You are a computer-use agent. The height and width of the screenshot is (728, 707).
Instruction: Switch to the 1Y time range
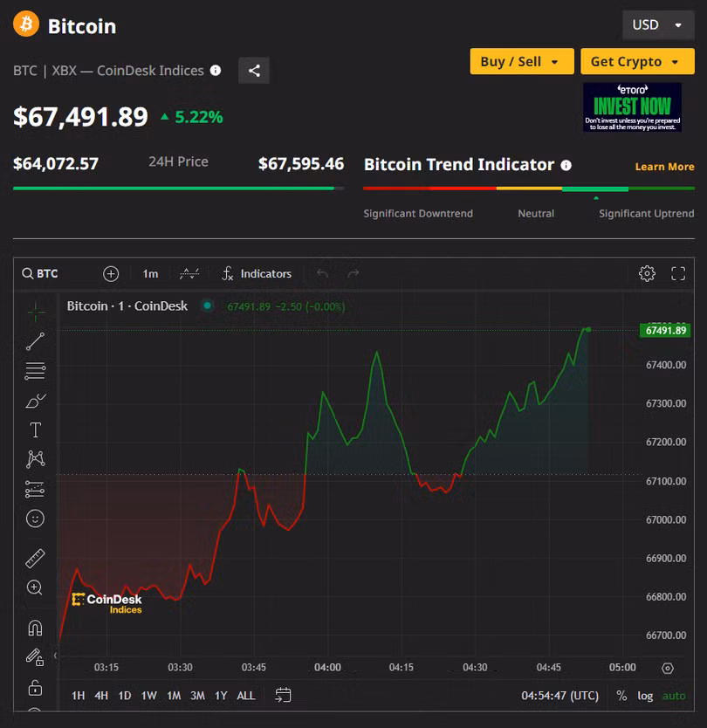(x=221, y=696)
